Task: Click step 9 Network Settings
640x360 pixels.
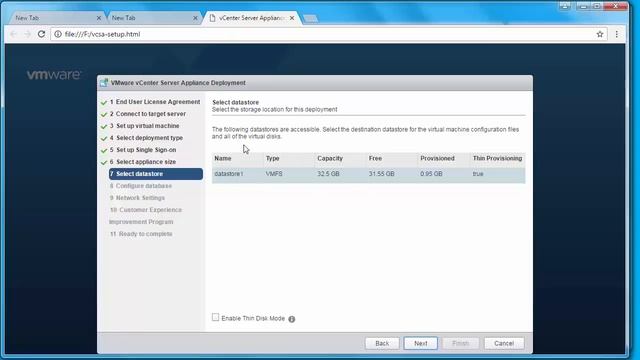Action: tap(137, 198)
